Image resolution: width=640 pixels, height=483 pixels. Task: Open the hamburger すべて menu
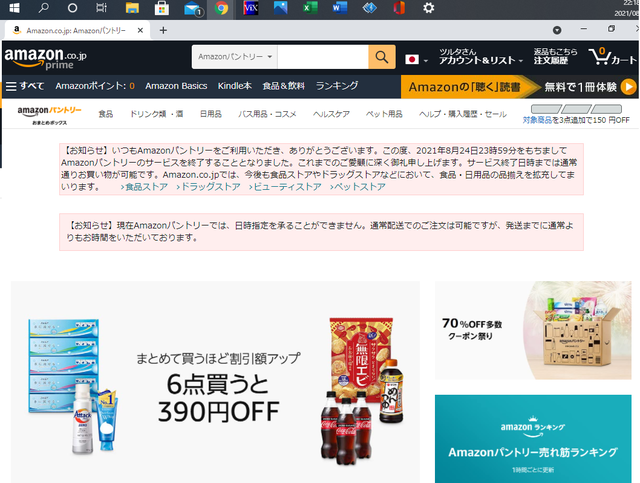(x=25, y=86)
